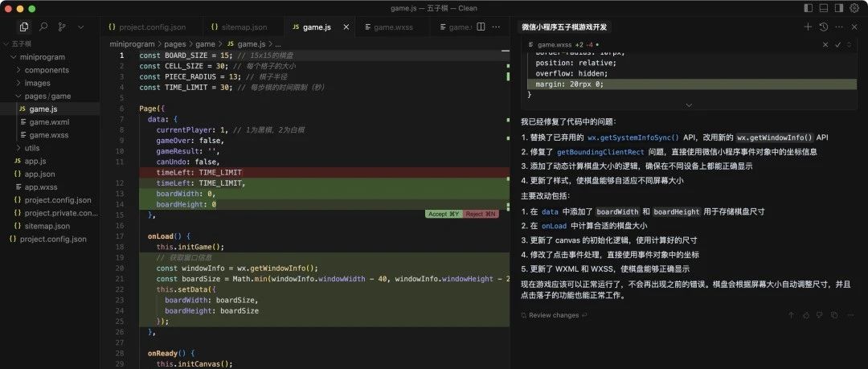Select the 微信小程序五子棋游戏开发 chat tab
This screenshot has width=868, height=369.
pos(564,27)
